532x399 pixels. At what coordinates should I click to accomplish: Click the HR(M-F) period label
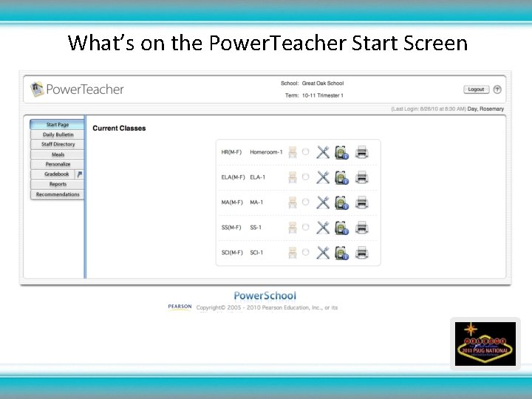click(x=231, y=152)
